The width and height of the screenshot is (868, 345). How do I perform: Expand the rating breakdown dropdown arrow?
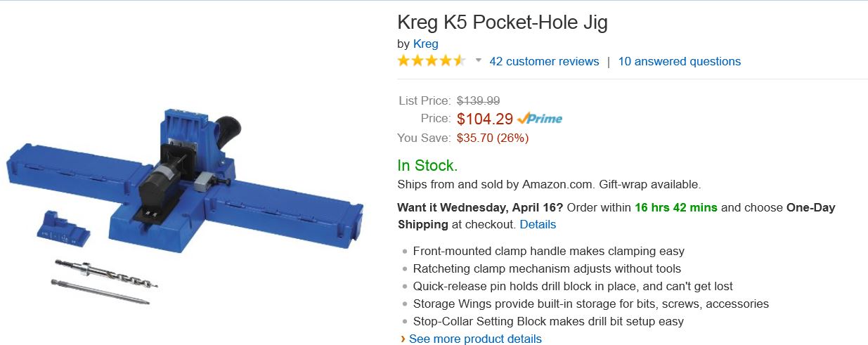click(479, 60)
